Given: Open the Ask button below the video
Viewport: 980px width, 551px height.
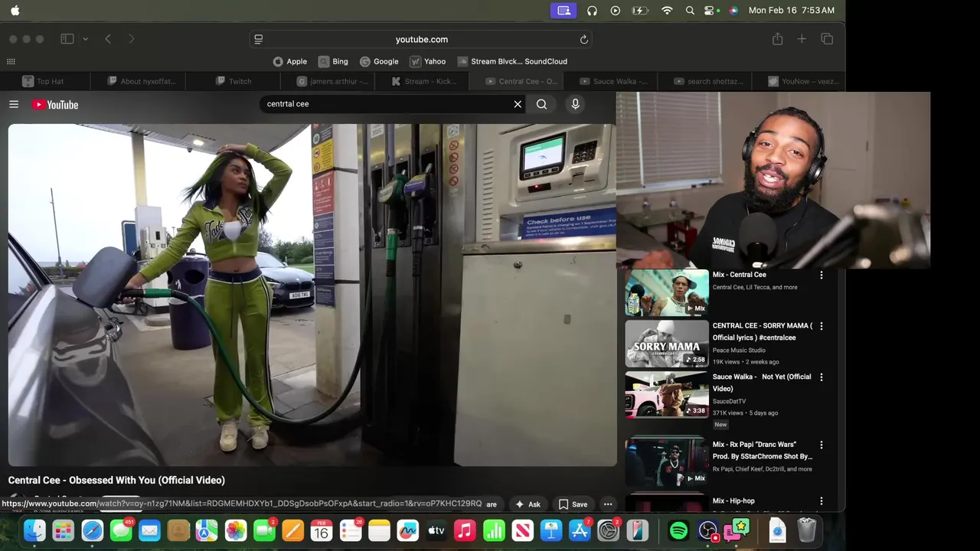Looking at the screenshot, I should pyautogui.click(x=528, y=504).
